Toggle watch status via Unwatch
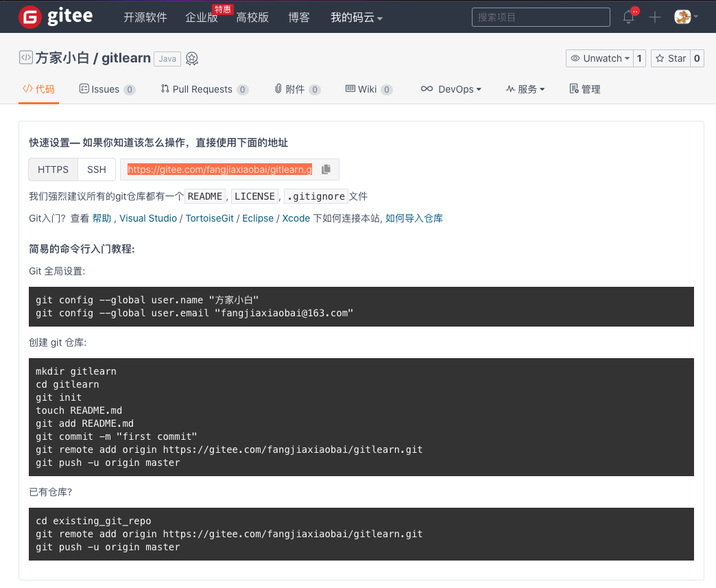This screenshot has height=588, width=716. (601, 58)
